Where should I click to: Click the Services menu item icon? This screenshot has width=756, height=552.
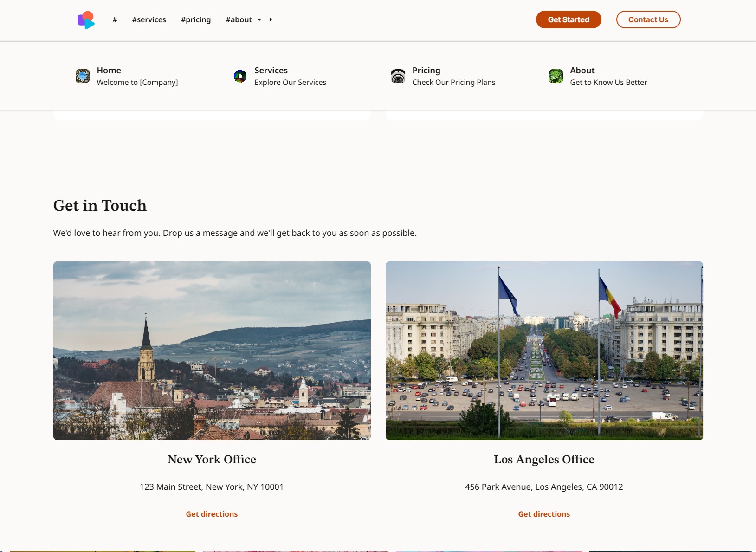[240, 76]
